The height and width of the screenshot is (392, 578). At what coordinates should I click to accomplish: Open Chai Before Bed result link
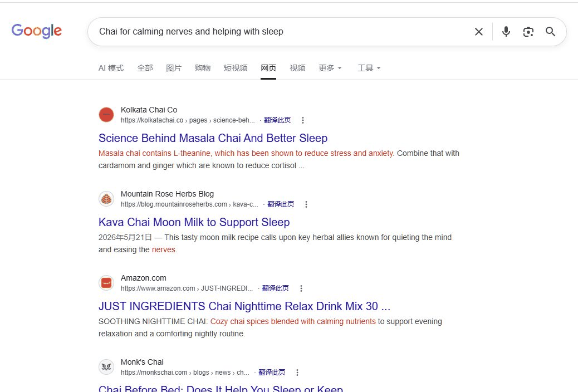[221, 388]
